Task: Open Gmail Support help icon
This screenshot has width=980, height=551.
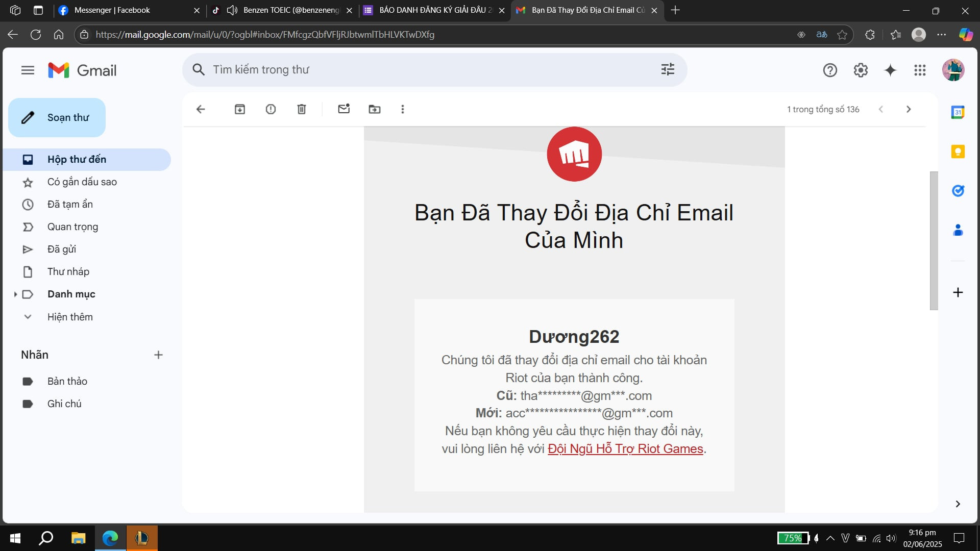Action: pos(830,70)
